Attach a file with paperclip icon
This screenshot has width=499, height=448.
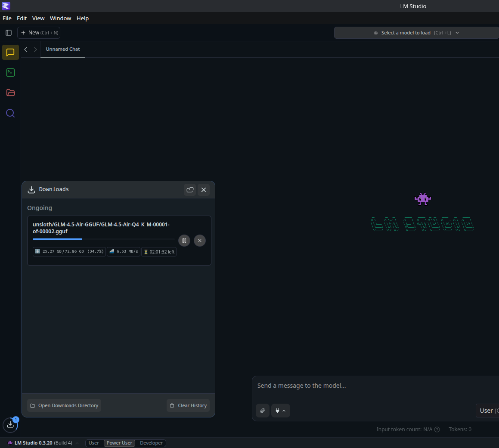(x=263, y=411)
